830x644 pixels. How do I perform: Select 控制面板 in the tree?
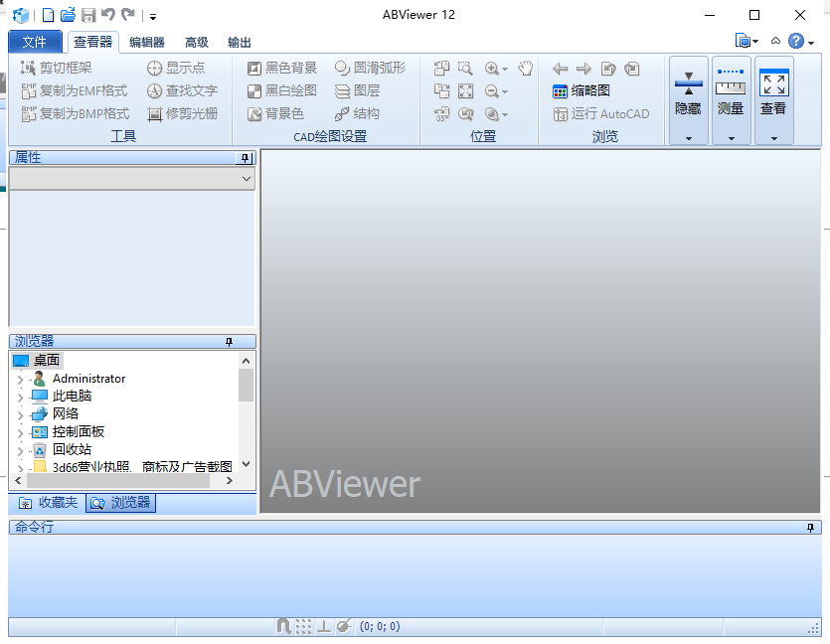point(79,431)
